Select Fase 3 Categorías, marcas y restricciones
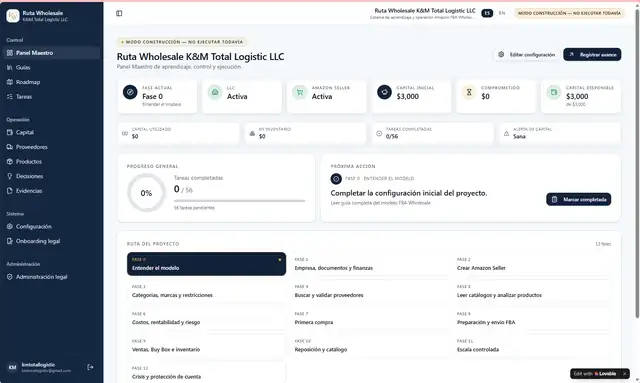This screenshot has height=383, width=640. 207,291
